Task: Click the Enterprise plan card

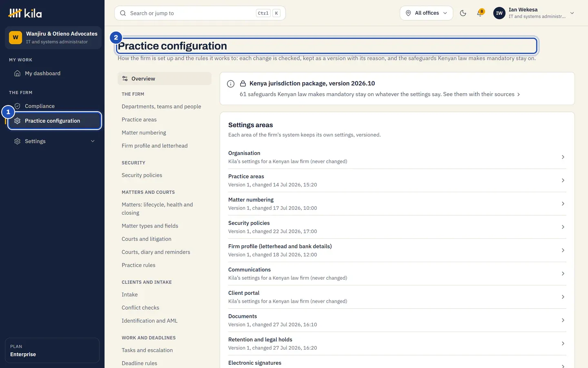Action: (x=52, y=350)
